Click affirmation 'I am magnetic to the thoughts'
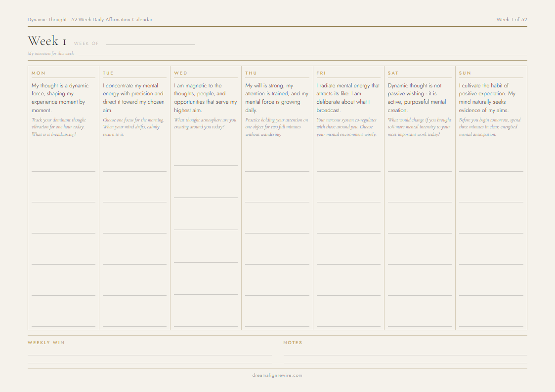Viewport: 555px width, 392px height. (205, 98)
